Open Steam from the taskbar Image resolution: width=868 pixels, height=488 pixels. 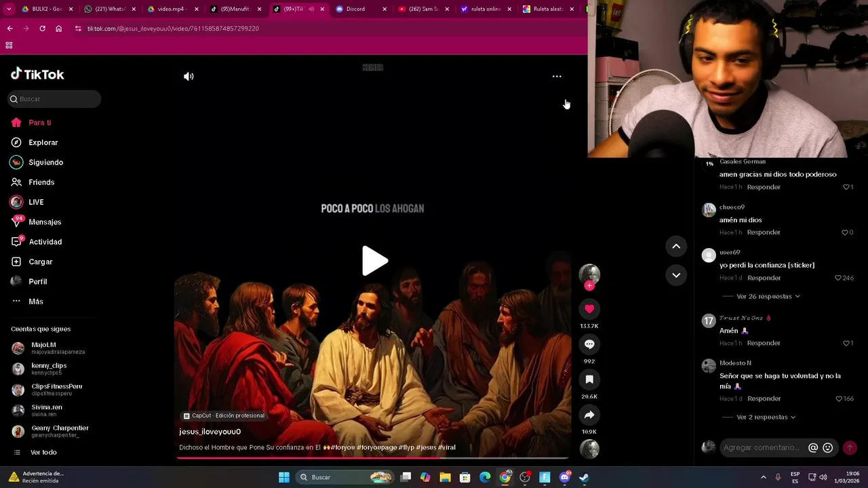tap(584, 477)
